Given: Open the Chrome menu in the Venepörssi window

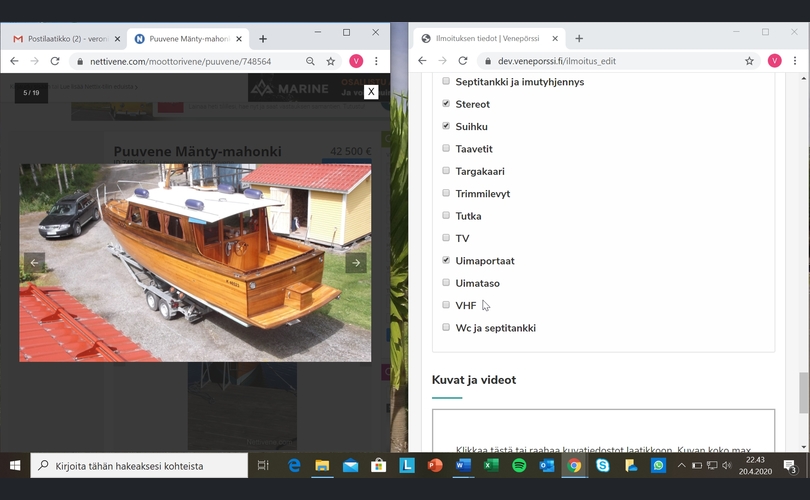Looking at the screenshot, I should [795, 60].
